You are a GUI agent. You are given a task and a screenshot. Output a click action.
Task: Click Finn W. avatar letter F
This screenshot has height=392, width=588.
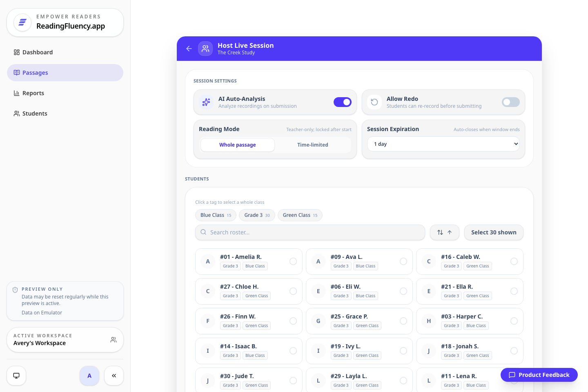tap(208, 321)
